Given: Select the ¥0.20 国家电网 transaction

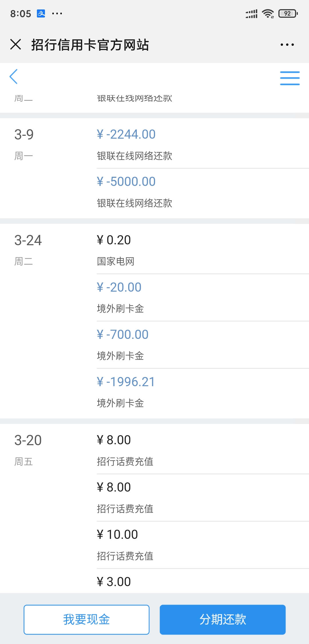Looking at the screenshot, I should point(203,250).
